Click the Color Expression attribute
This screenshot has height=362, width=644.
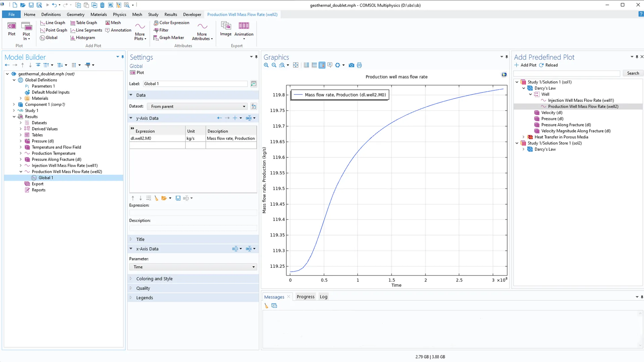[171, 23]
